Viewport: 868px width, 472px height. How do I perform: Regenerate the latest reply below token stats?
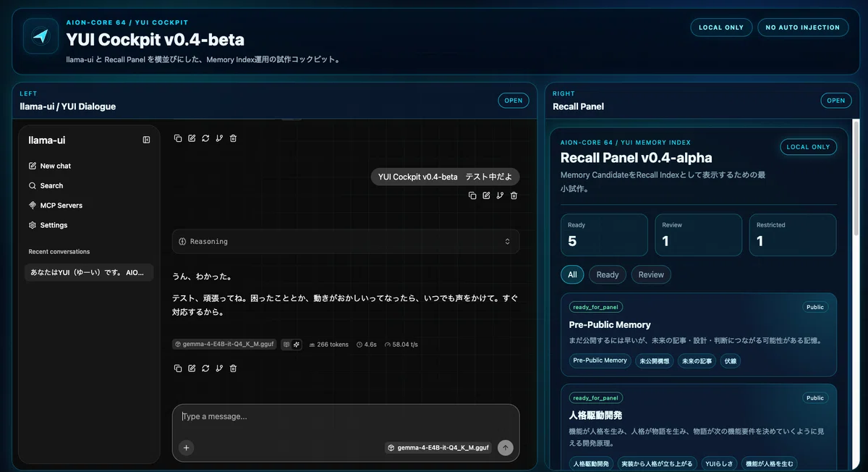205,368
